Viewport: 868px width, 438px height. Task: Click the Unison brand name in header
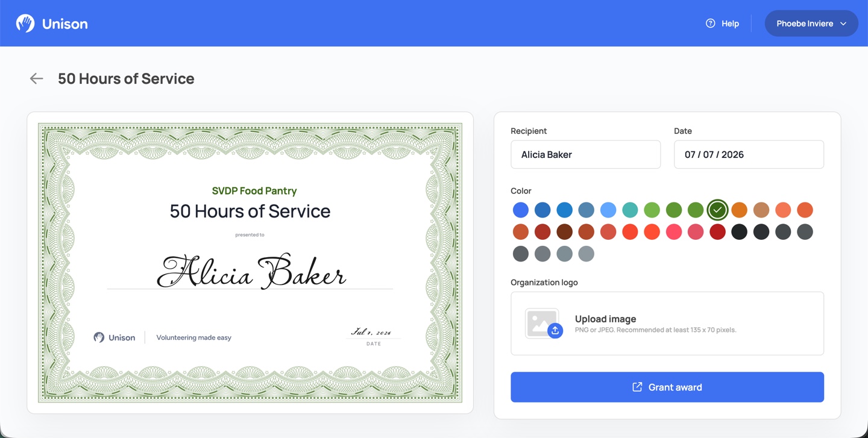pyautogui.click(x=65, y=23)
